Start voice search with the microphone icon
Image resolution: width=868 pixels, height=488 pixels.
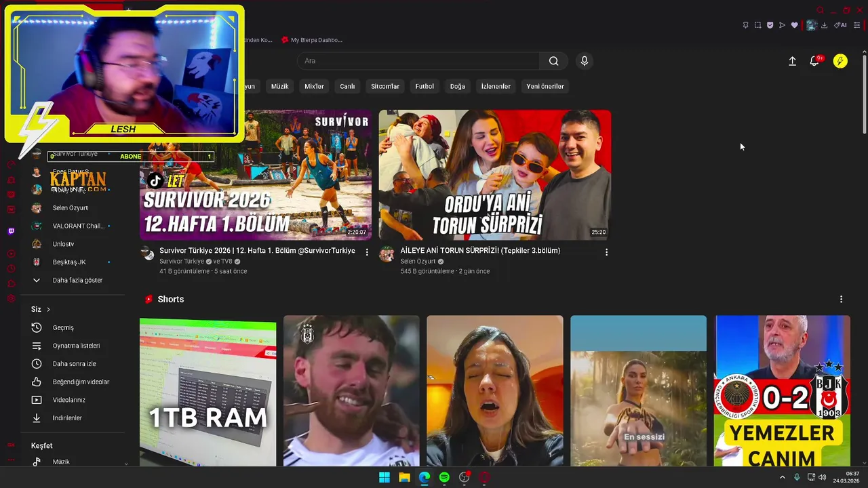(585, 61)
